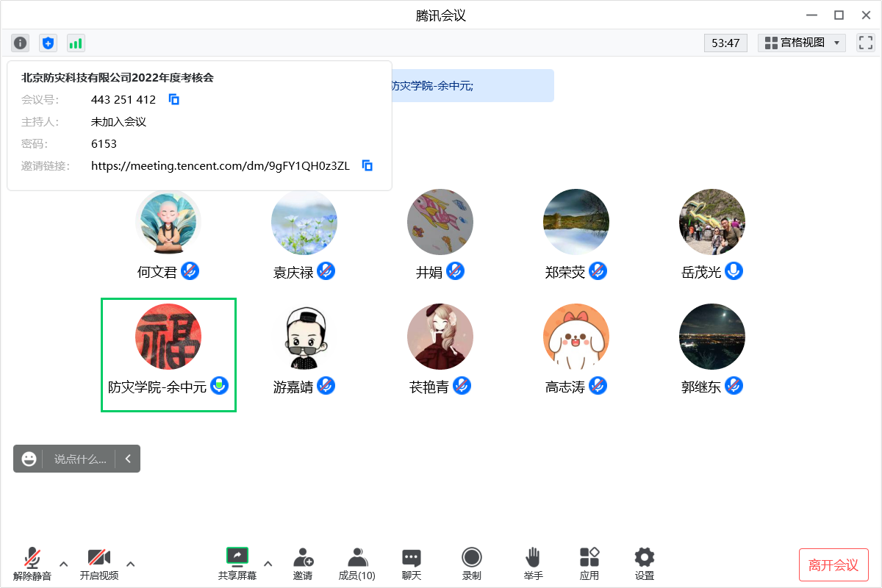The height and width of the screenshot is (588, 882).
Task: Select 高志涛's puppy avatar
Action: pyautogui.click(x=576, y=337)
